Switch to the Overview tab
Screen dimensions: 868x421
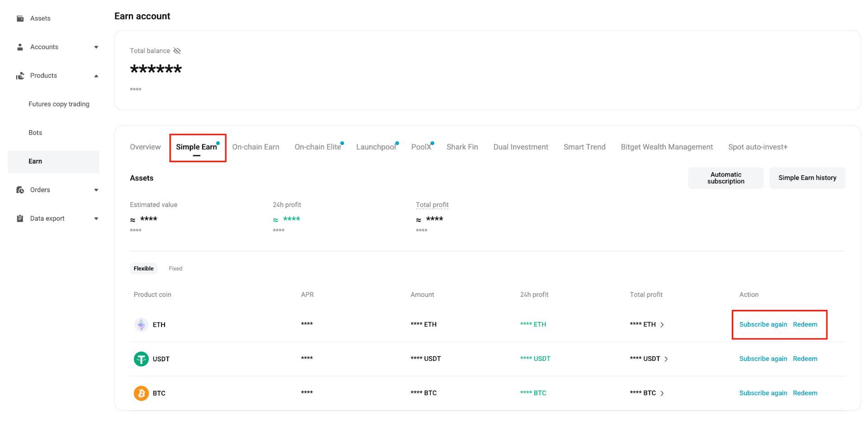pyautogui.click(x=145, y=147)
